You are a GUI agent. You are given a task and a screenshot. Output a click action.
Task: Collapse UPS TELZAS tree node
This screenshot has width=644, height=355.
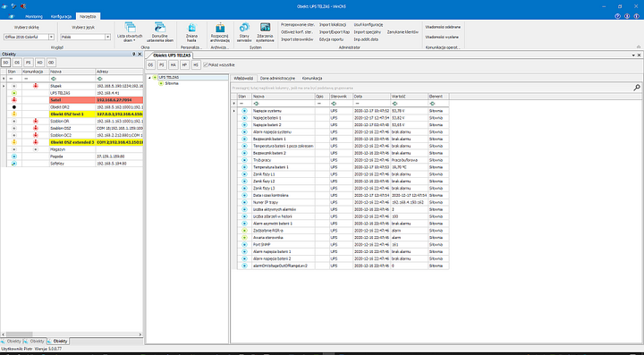tap(150, 77)
